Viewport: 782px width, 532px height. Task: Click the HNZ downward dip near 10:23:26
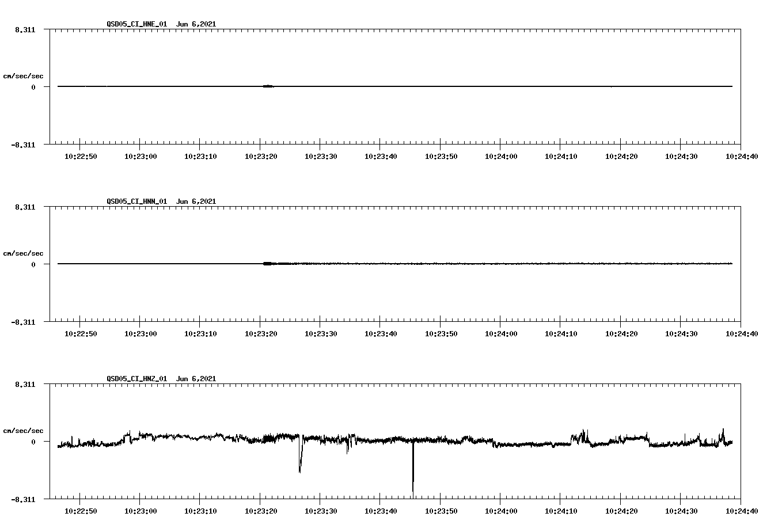point(300,455)
